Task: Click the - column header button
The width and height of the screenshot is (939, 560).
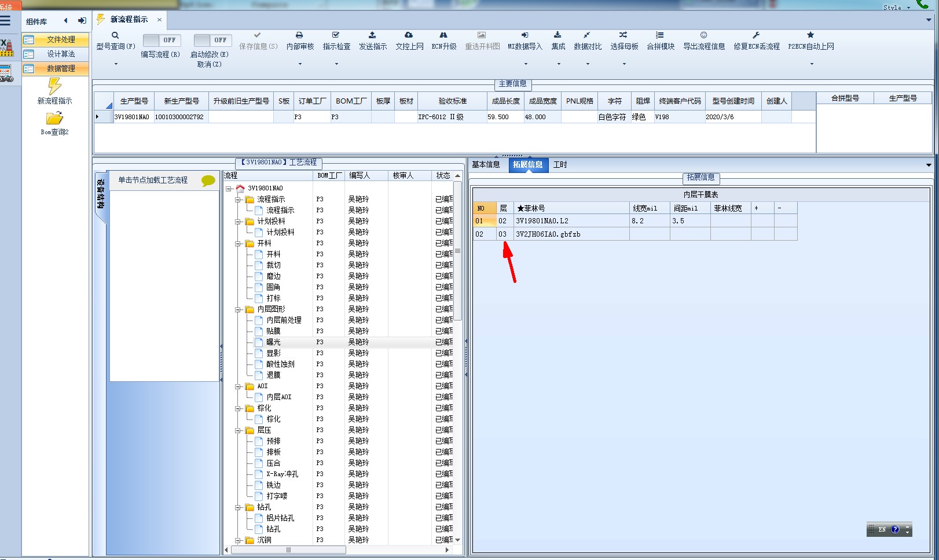Action: (786, 208)
